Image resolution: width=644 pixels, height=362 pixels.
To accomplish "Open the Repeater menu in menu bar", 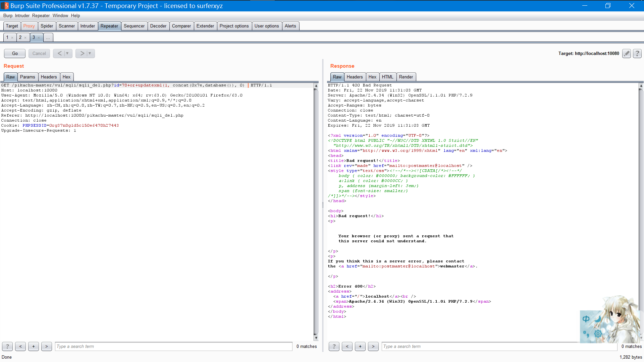I will 41,15.
